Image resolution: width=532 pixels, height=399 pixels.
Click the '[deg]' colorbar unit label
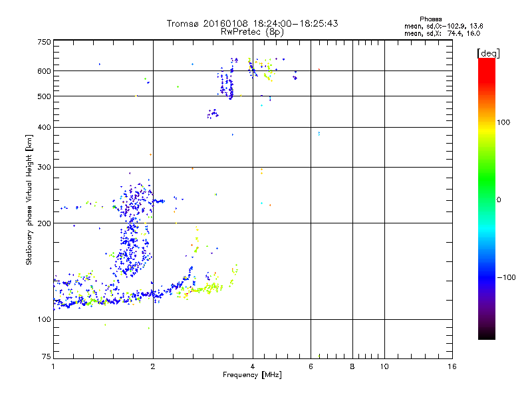488,53
